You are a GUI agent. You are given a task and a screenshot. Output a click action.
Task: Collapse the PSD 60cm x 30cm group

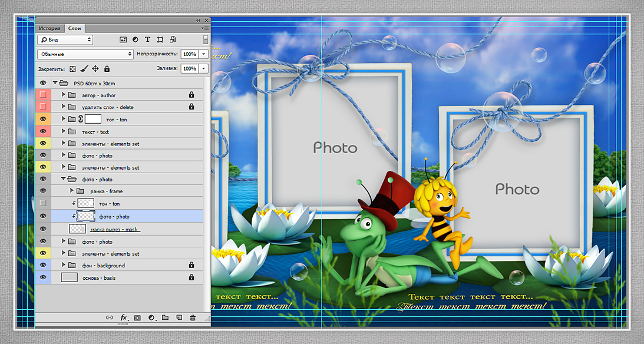[x=55, y=83]
